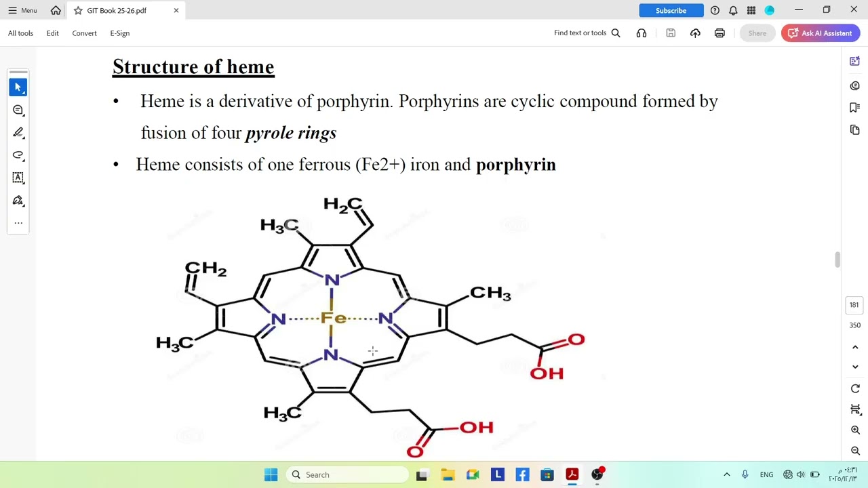Click the bold words pyrole rings
Image resolution: width=868 pixels, height=488 pixels.
tap(291, 132)
